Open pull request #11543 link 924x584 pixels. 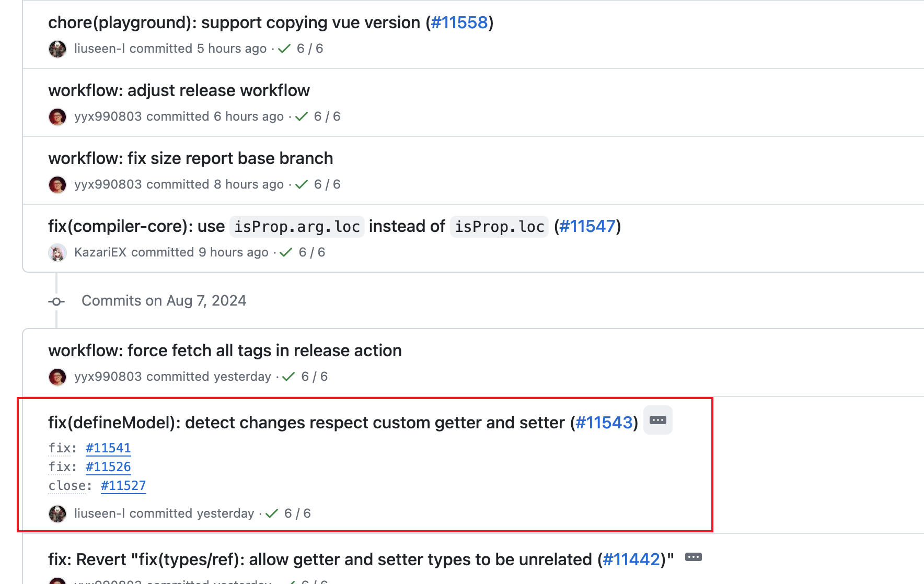point(604,423)
